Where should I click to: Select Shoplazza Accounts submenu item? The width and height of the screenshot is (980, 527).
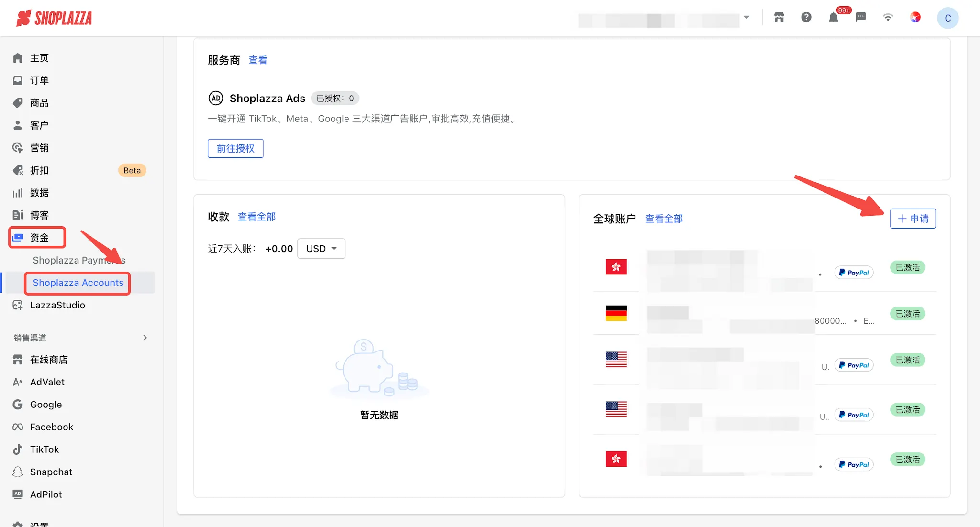pyautogui.click(x=78, y=283)
